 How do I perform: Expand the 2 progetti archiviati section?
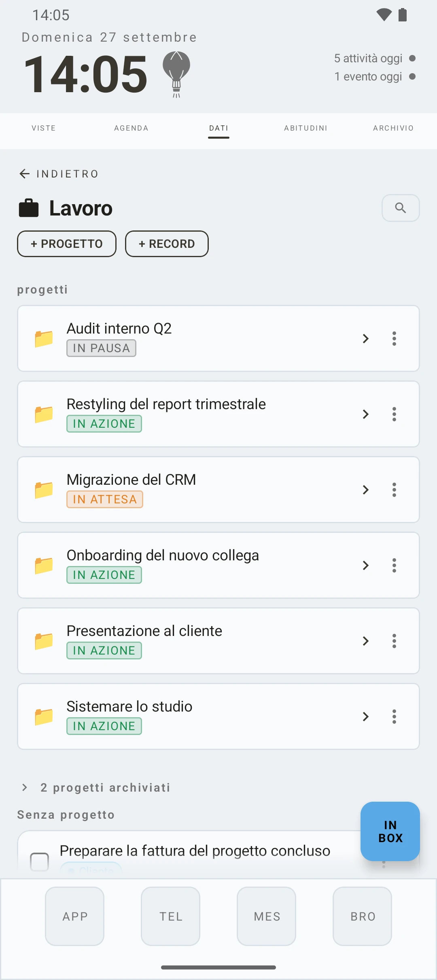coord(96,787)
